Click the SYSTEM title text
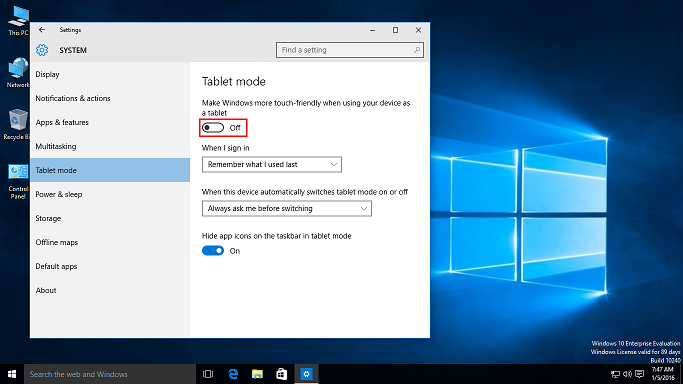 pyautogui.click(x=73, y=51)
